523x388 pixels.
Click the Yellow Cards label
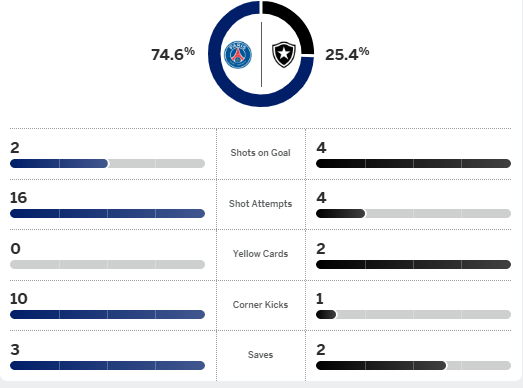click(260, 254)
